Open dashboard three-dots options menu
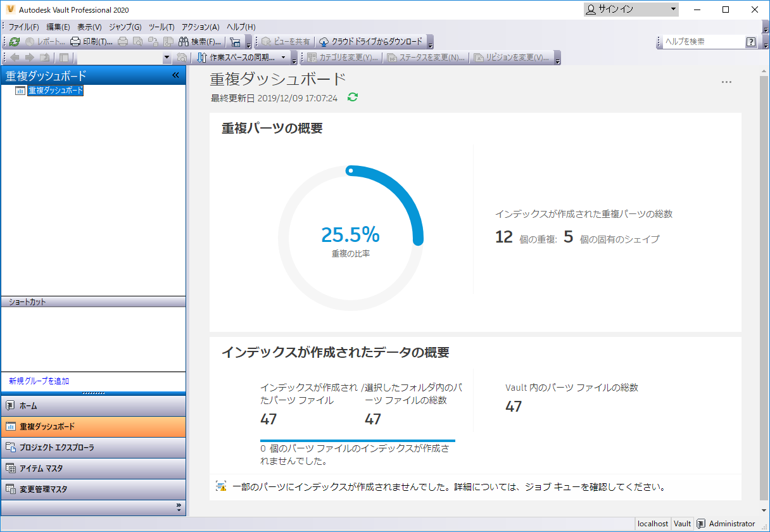Screen dimensions: 770x532 (x=726, y=82)
